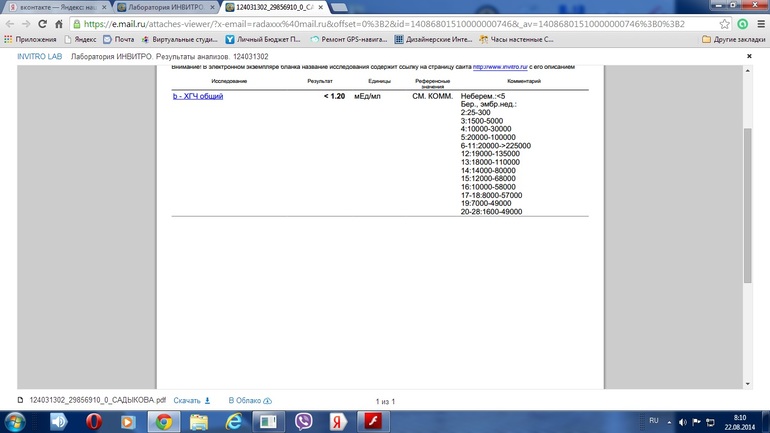Open the Chrome menu hamburger icon
The image size is (770, 433).
tap(760, 24)
